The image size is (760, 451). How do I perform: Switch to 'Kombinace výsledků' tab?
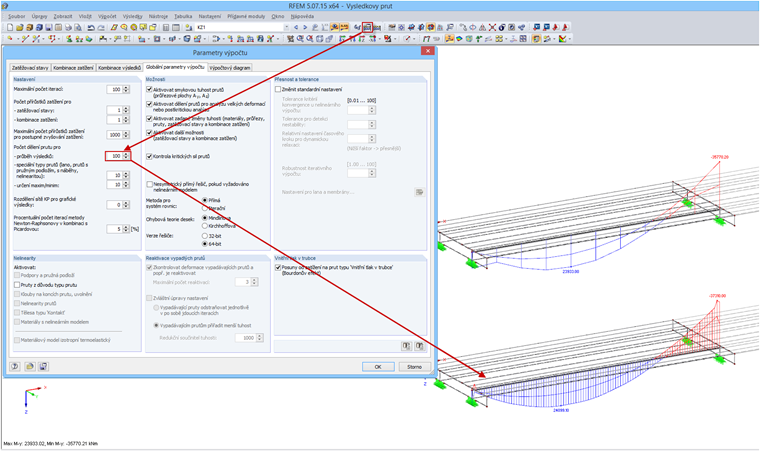coord(119,68)
